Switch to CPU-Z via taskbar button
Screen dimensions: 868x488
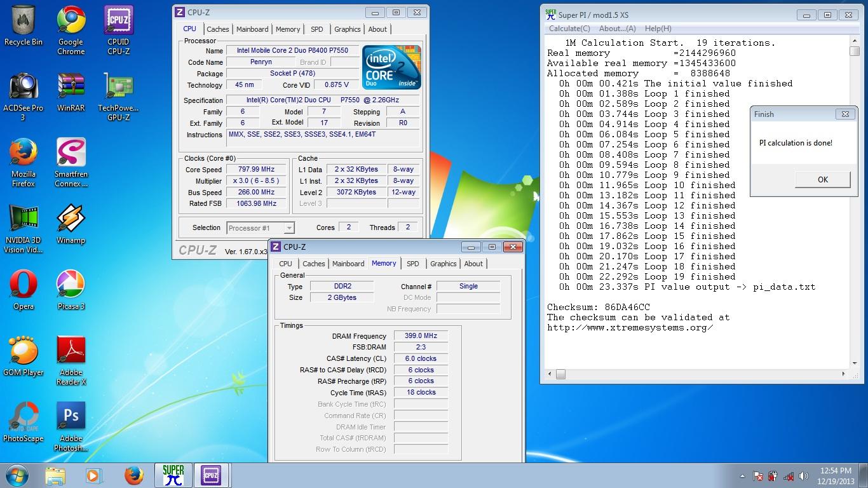[211, 475]
